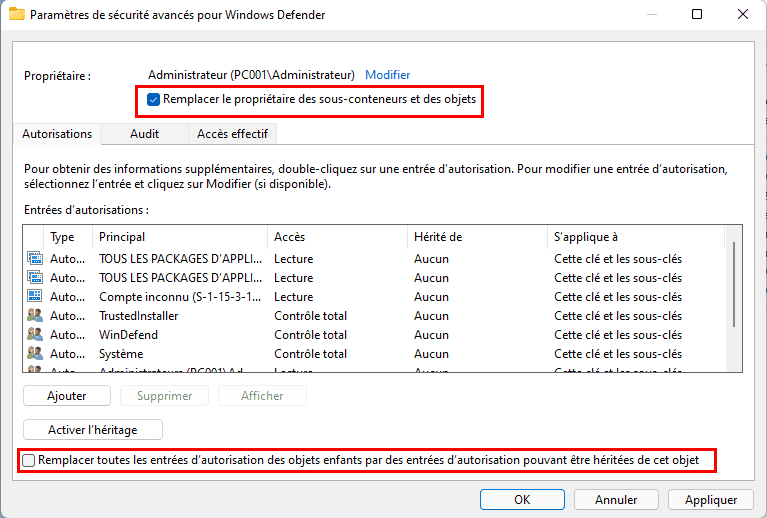Select the Système permission entry

click(x=374, y=354)
